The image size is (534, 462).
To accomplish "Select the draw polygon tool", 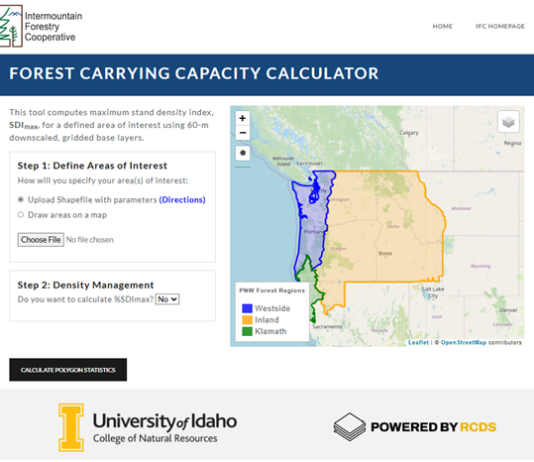I will coord(243,153).
